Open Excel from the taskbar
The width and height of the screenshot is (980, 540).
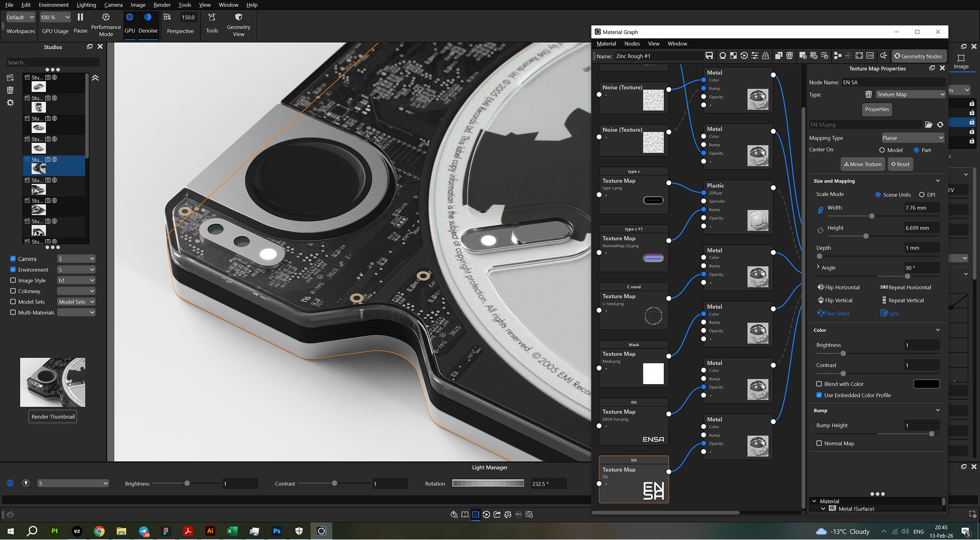[232, 531]
